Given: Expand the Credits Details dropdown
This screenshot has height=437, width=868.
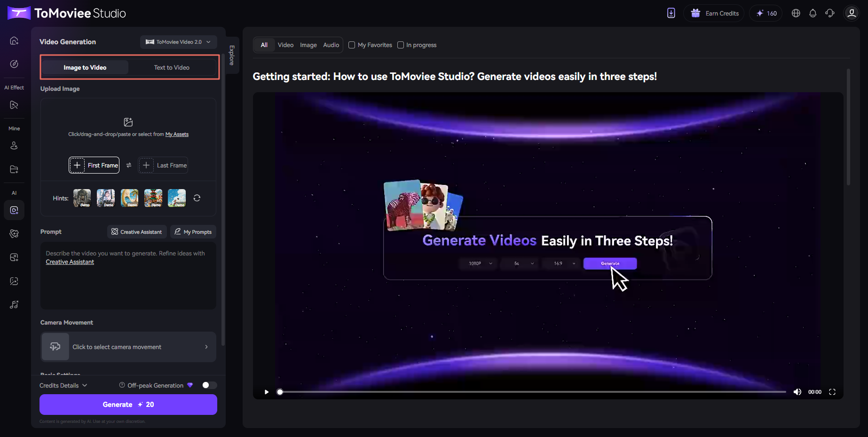Looking at the screenshot, I should (x=63, y=385).
